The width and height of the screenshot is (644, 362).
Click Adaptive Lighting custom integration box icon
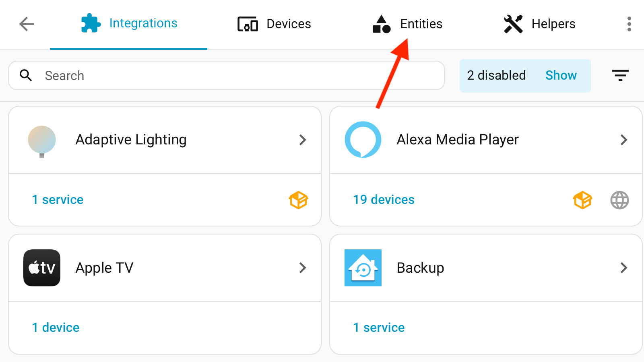[298, 200]
